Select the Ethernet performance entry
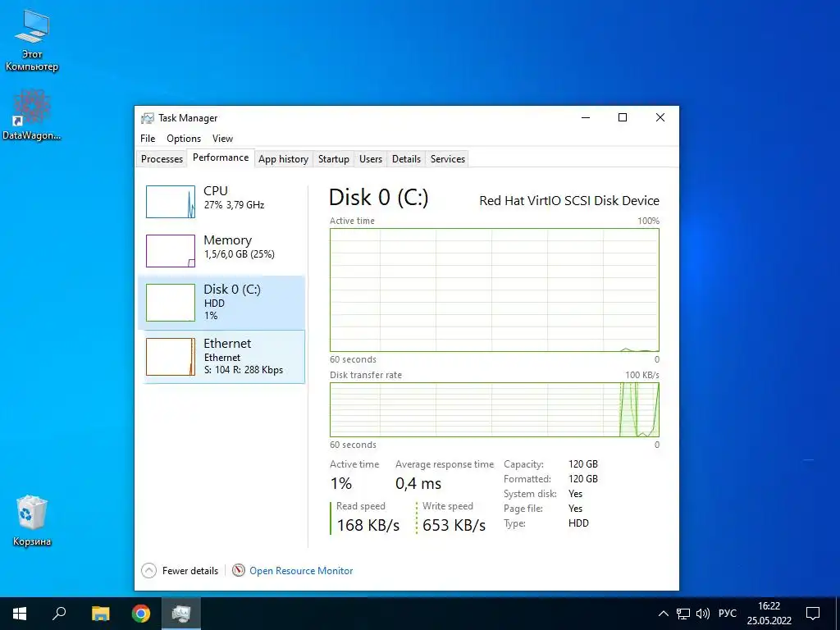This screenshot has height=630, width=840. click(221, 357)
